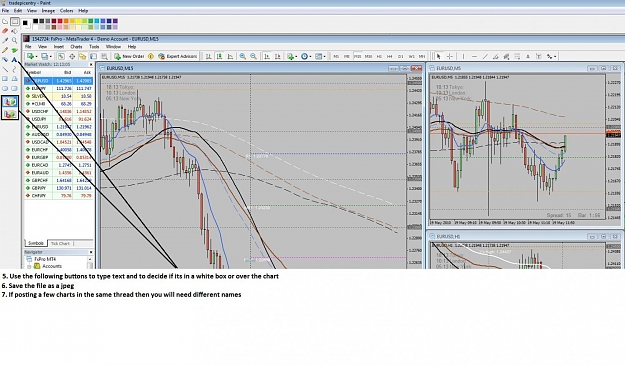This screenshot has width=625, height=365.
Task: Switch chart to the H1 timeframe
Action: click(x=379, y=57)
